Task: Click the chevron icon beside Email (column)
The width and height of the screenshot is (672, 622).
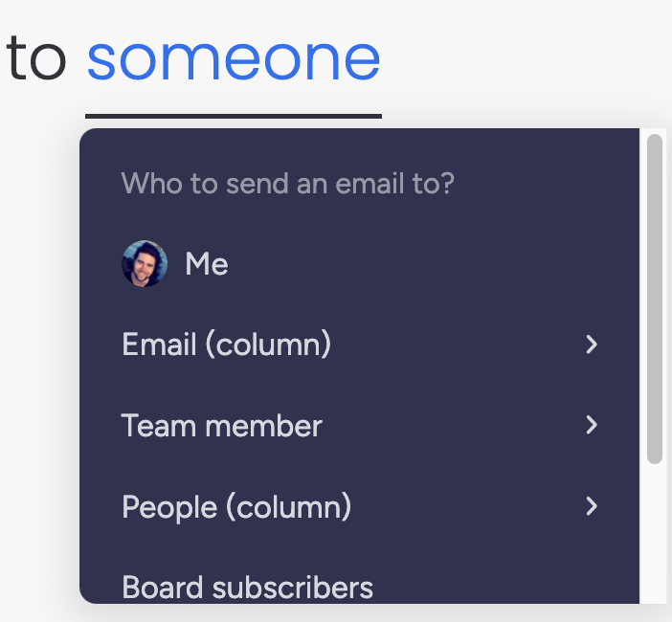Action: pos(592,344)
